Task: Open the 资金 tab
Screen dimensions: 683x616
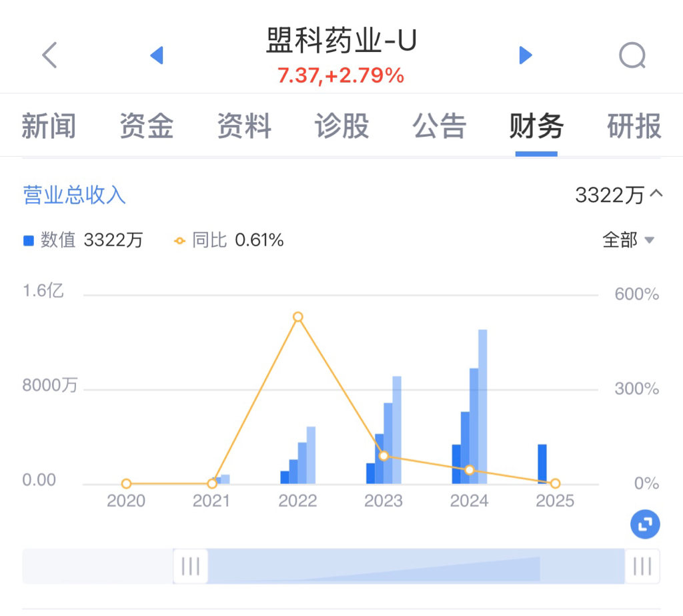Action: 146,125
